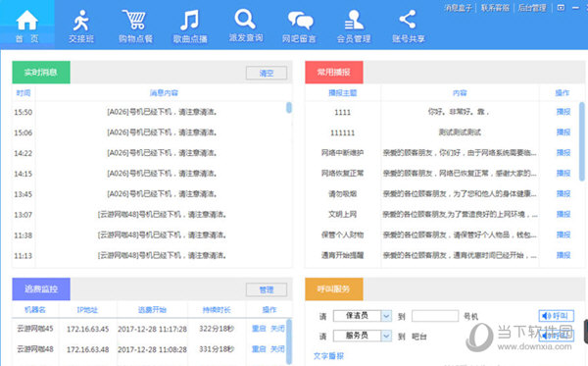Select the 15:50 message row
588x366 pixels.
(152, 112)
